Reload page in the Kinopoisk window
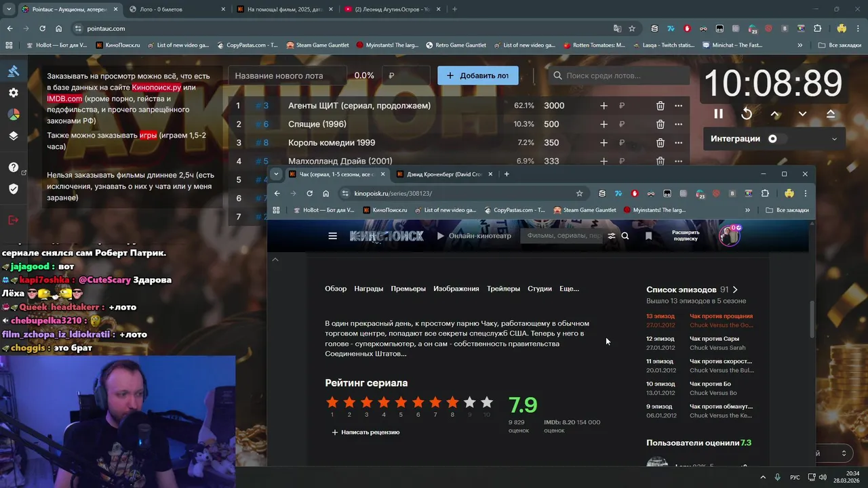 point(309,193)
